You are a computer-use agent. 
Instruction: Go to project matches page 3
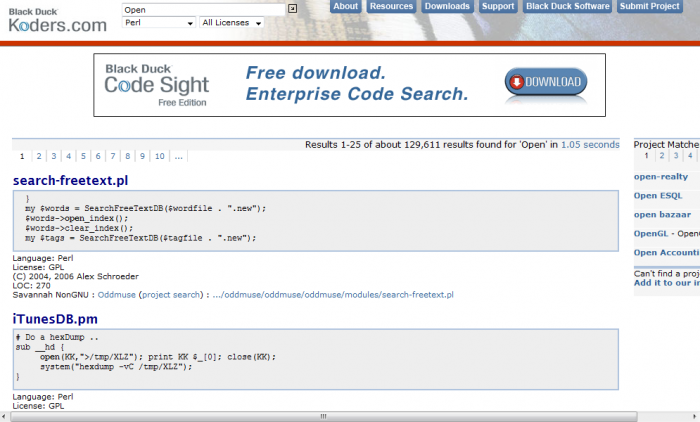click(x=676, y=155)
